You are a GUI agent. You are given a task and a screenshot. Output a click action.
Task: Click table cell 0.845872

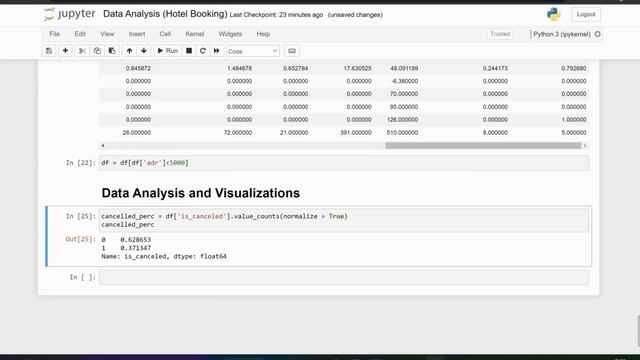pyautogui.click(x=138, y=68)
